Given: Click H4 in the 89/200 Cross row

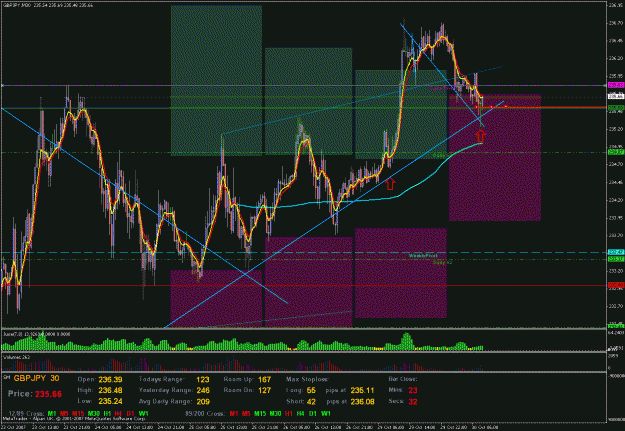Looking at the screenshot, I should click(x=301, y=414).
